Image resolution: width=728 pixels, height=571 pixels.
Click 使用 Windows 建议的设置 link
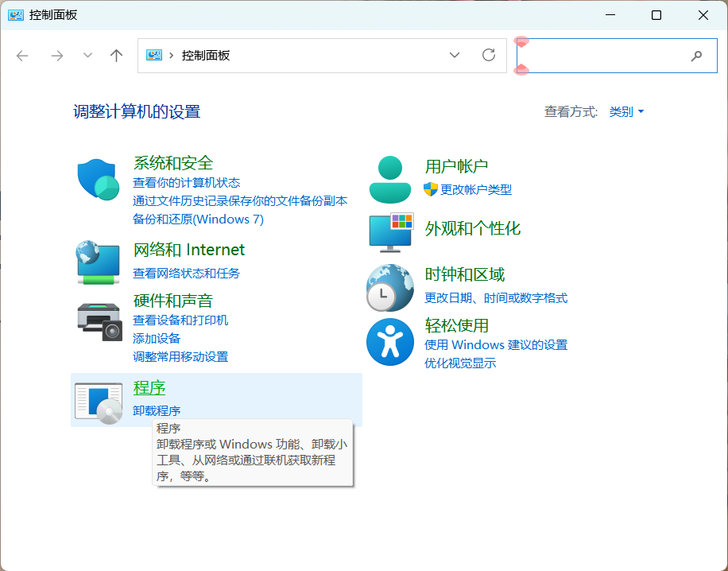[x=495, y=344]
